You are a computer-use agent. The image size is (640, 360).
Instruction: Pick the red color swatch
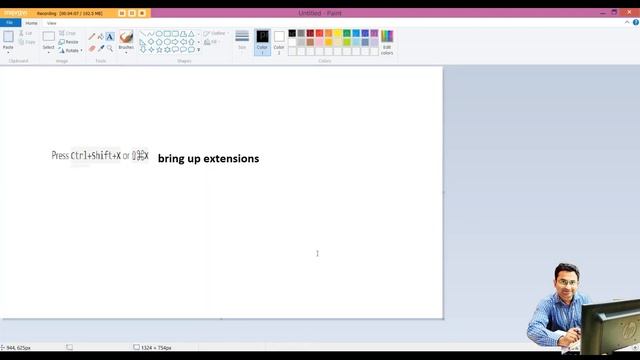tap(320, 33)
